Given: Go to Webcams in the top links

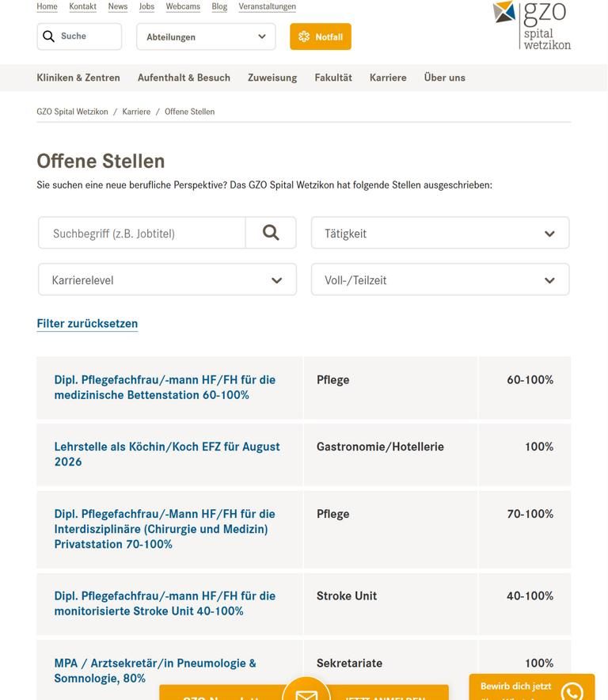Looking at the screenshot, I should tap(183, 6).
